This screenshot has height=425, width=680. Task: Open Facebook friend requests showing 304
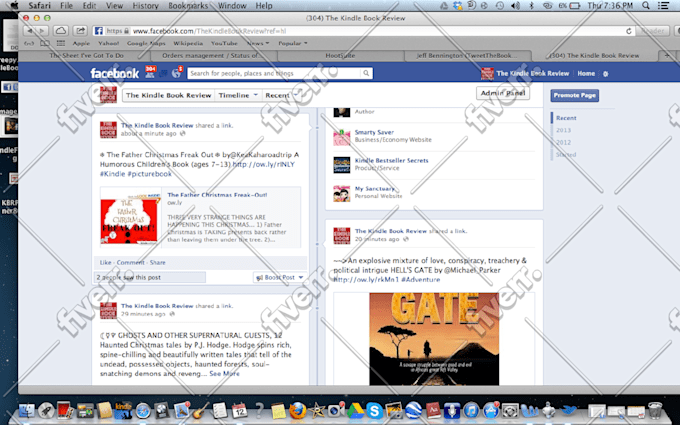(150, 72)
